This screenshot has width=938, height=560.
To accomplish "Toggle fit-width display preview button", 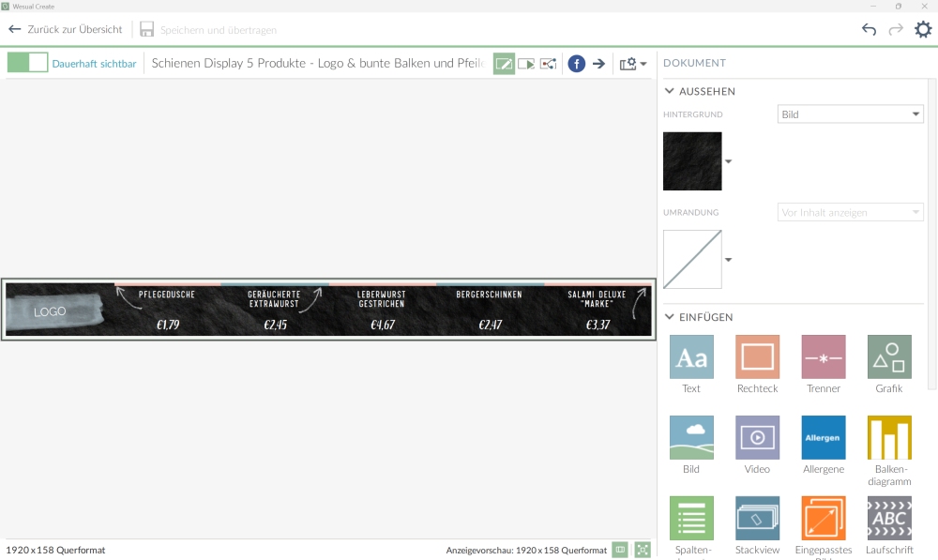I will click(x=619, y=550).
